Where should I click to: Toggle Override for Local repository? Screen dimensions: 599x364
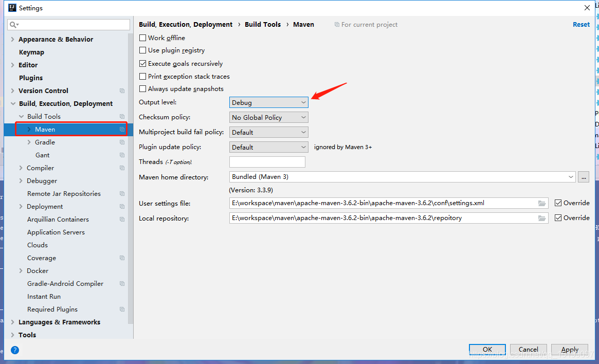(558, 217)
